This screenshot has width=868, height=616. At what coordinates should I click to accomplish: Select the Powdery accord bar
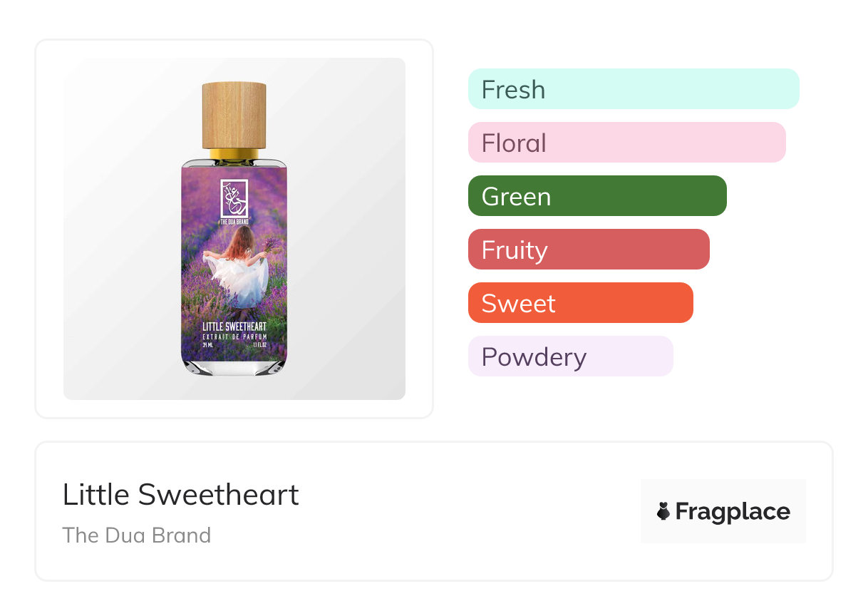(570, 356)
